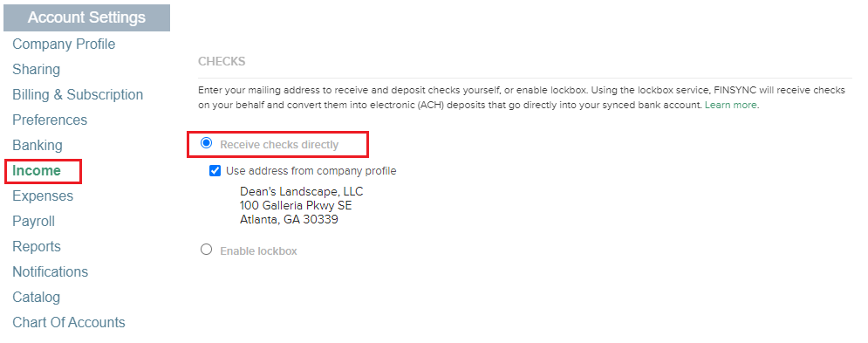Select Preferences in sidebar
Image resolution: width=868 pixels, height=343 pixels.
coord(50,120)
